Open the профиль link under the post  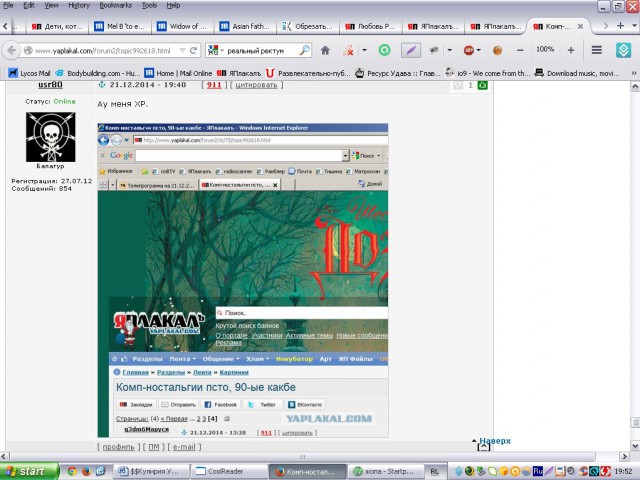118,447
